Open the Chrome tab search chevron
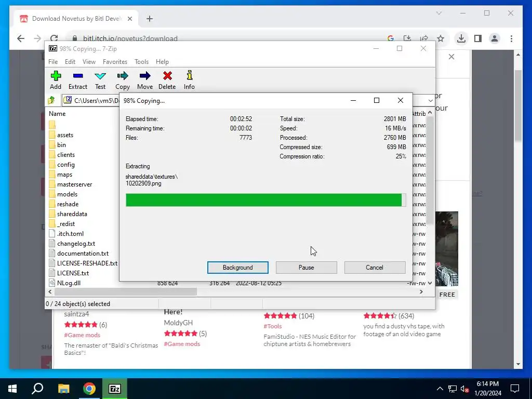This screenshot has height=399, width=532. [438, 13]
